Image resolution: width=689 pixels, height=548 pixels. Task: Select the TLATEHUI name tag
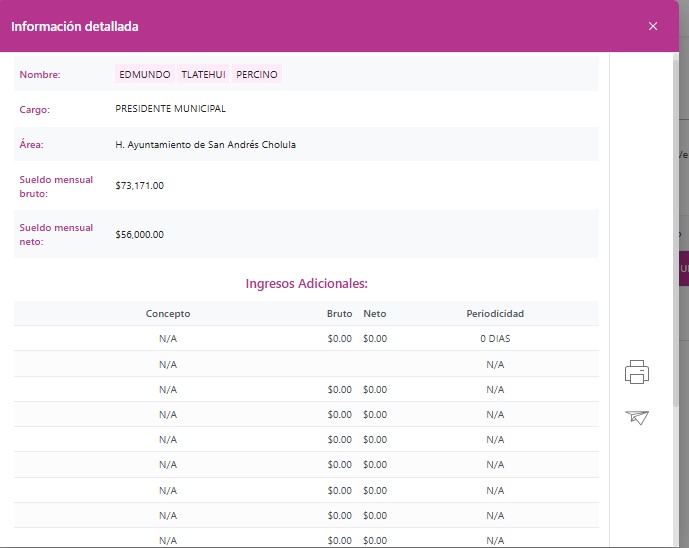point(203,75)
